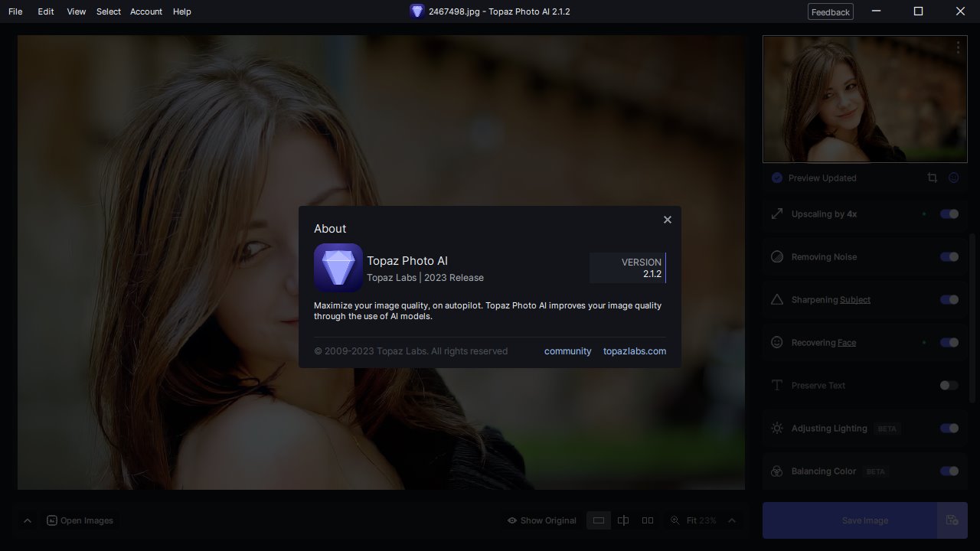
Task: Click the save options icon beside Save Image
Action: click(952, 520)
